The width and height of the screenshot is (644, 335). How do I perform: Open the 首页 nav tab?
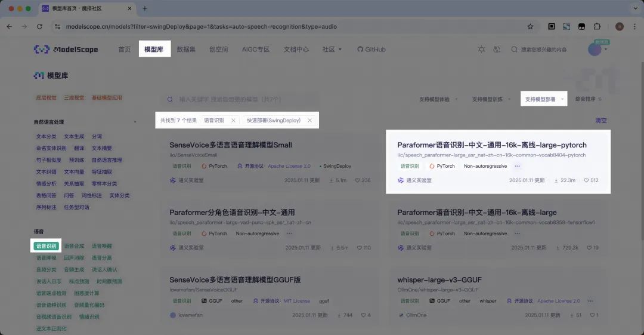click(125, 50)
